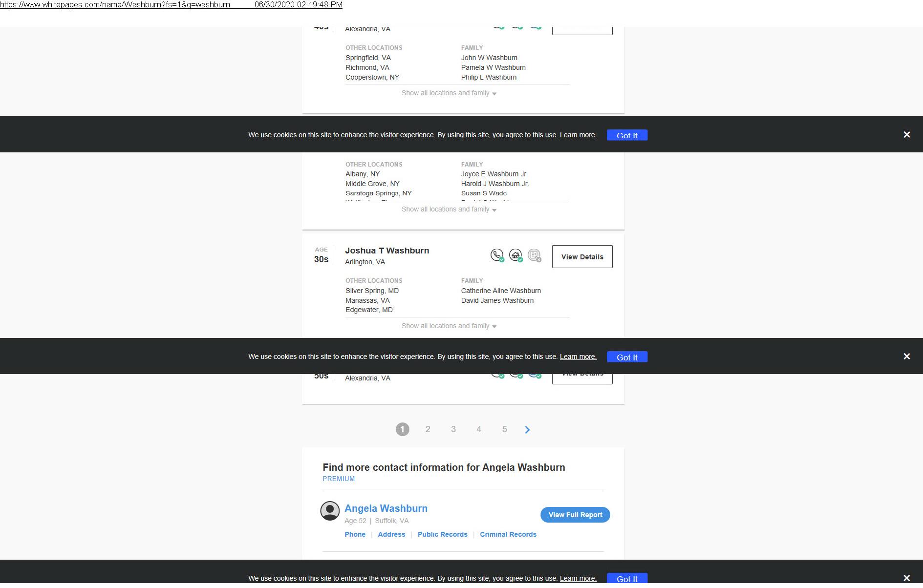Click the Angela Washburn name link
The width and height of the screenshot is (923, 588).
386,508
